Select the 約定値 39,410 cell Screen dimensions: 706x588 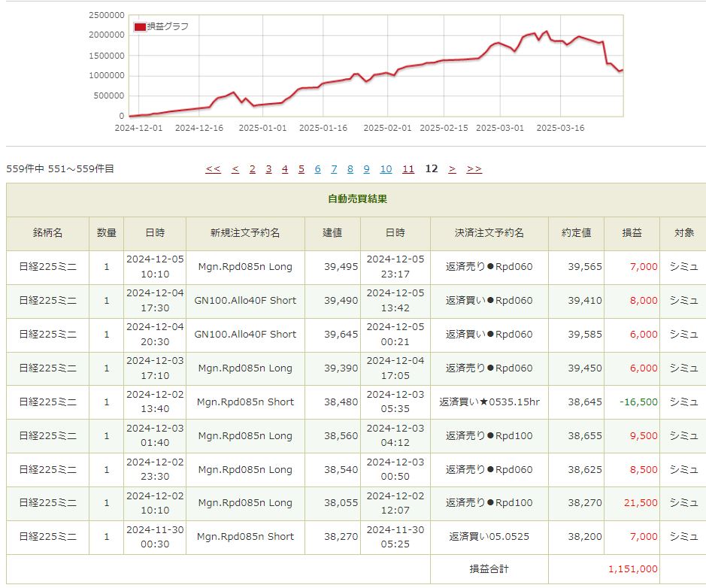[577, 301]
